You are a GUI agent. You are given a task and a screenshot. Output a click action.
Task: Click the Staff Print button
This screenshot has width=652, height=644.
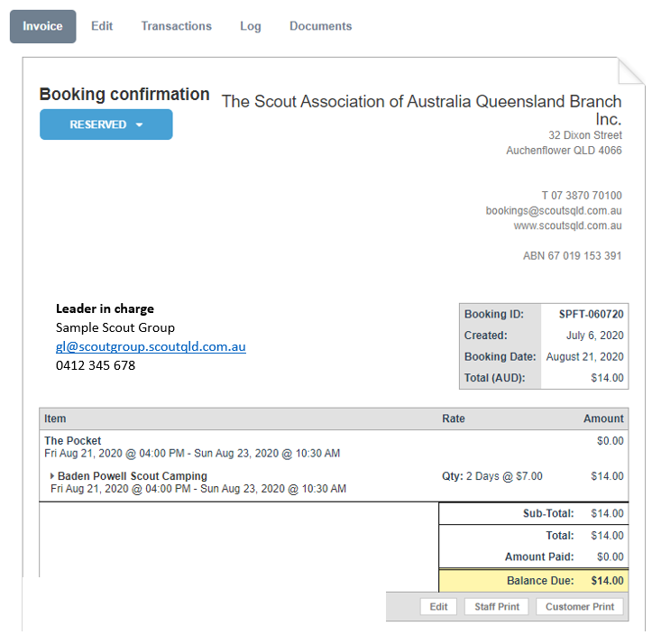coord(497,606)
